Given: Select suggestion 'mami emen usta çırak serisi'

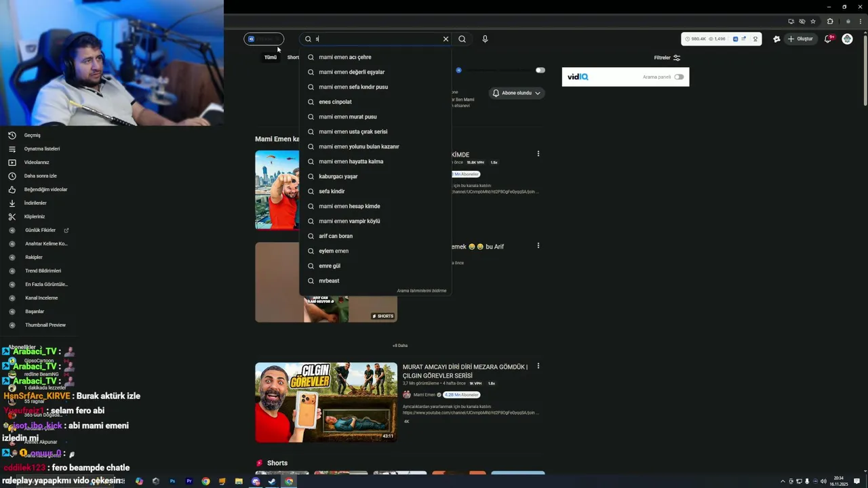Looking at the screenshot, I should tap(375, 131).
